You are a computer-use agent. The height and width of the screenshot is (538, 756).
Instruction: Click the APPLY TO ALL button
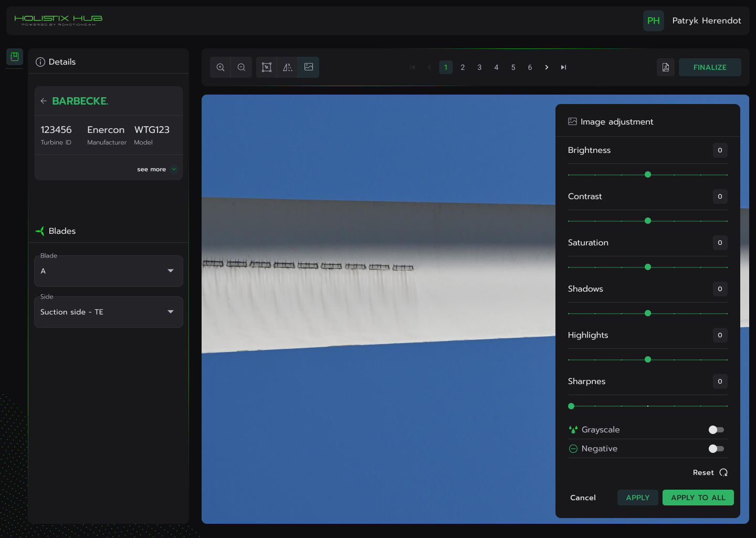click(x=698, y=498)
